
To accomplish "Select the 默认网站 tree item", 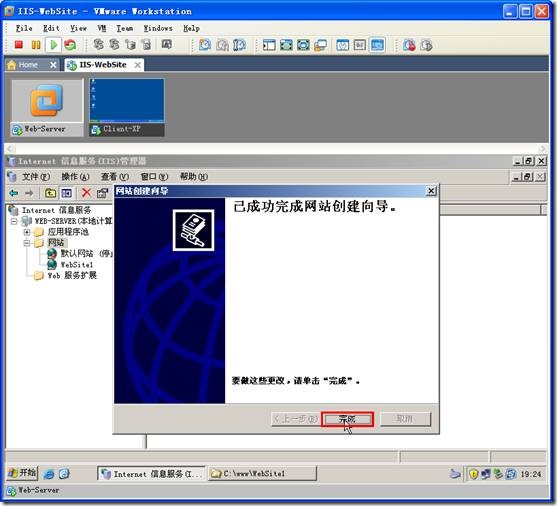I will [x=86, y=254].
